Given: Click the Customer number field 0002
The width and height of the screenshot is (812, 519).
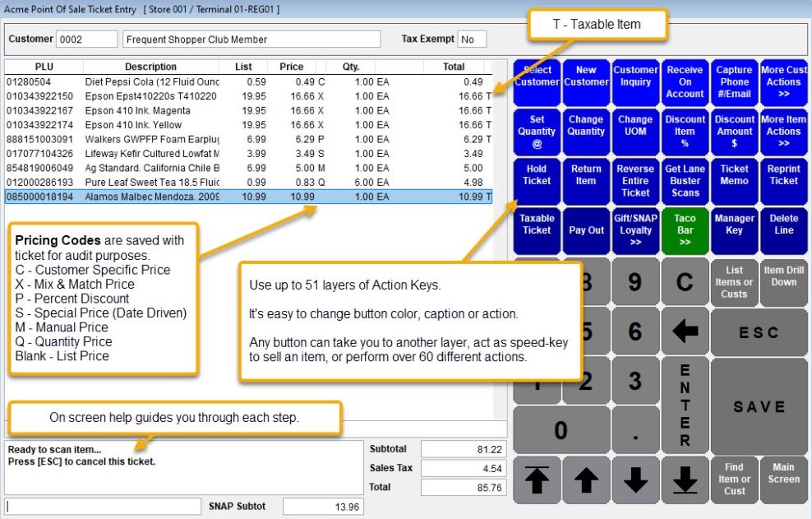Looking at the screenshot, I should tap(86, 39).
